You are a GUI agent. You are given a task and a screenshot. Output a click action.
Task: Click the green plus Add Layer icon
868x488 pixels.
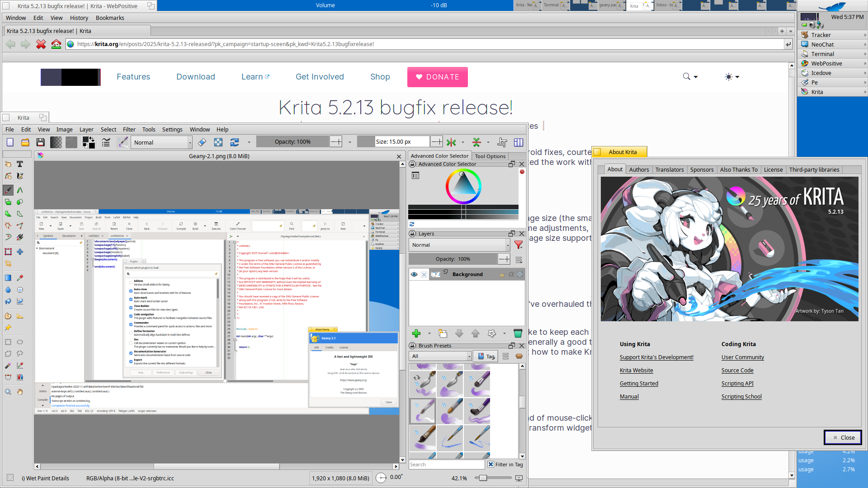click(x=416, y=333)
